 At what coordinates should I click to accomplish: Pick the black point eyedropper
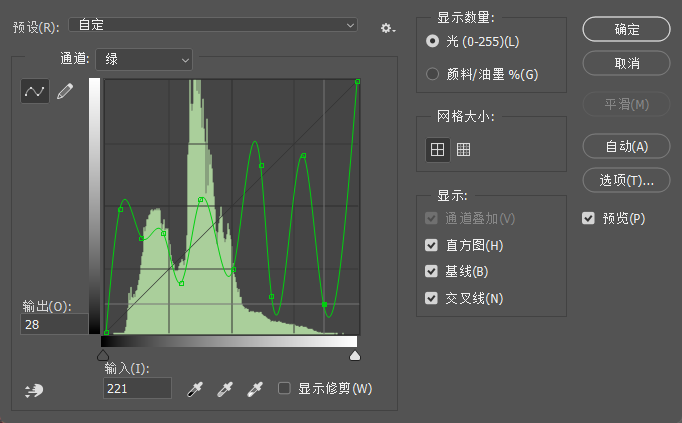coord(195,389)
